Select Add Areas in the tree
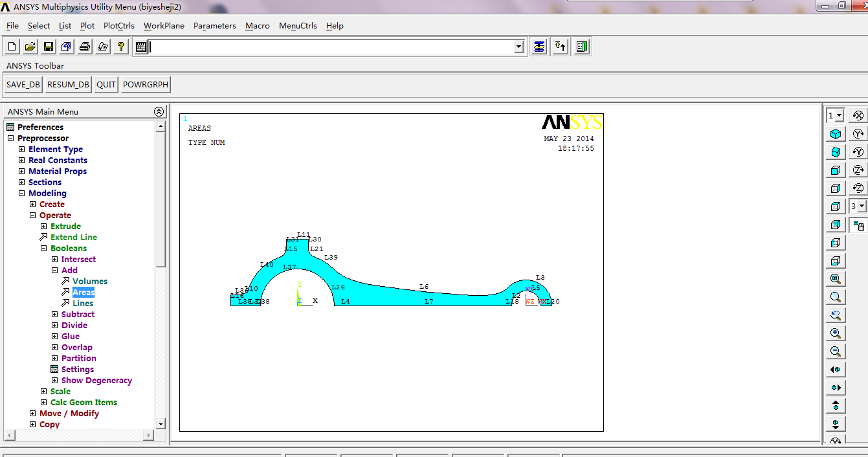Image resolution: width=868 pixels, height=457 pixels. click(x=83, y=293)
